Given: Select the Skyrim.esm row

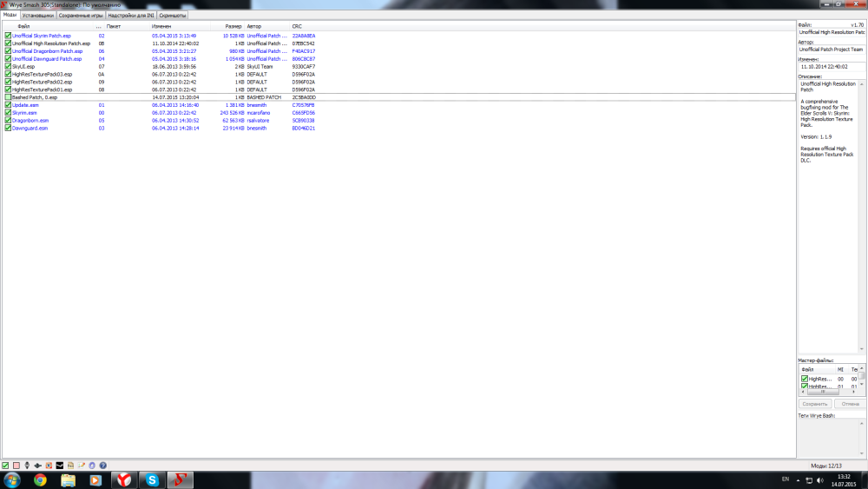Looking at the screenshot, I should [x=398, y=112].
